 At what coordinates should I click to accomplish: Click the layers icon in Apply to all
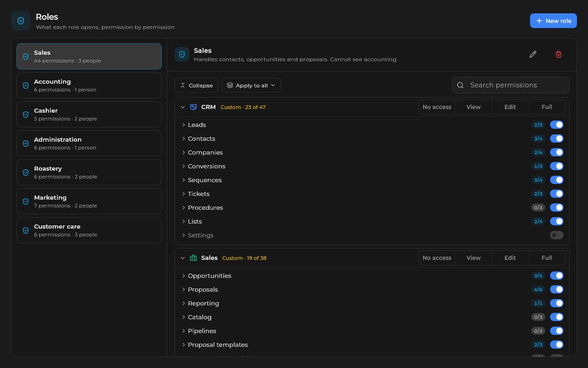[230, 86]
